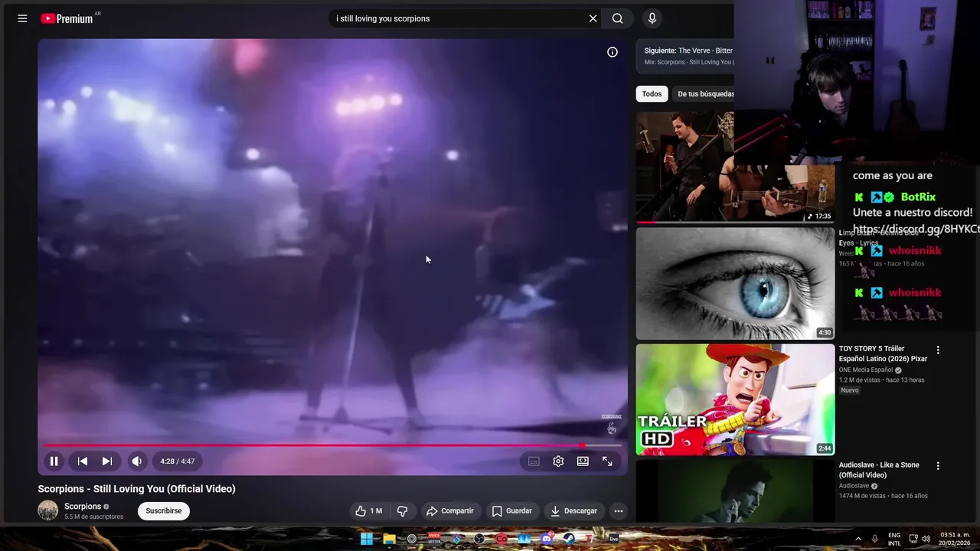Screen dimensions: 980x551
Task: Open options menu for Toy Story 5 video
Action: 938,350
